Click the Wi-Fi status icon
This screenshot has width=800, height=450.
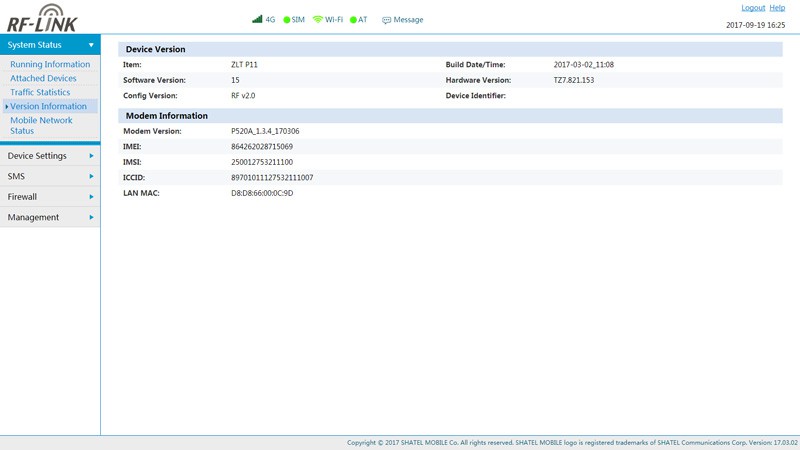pos(318,19)
